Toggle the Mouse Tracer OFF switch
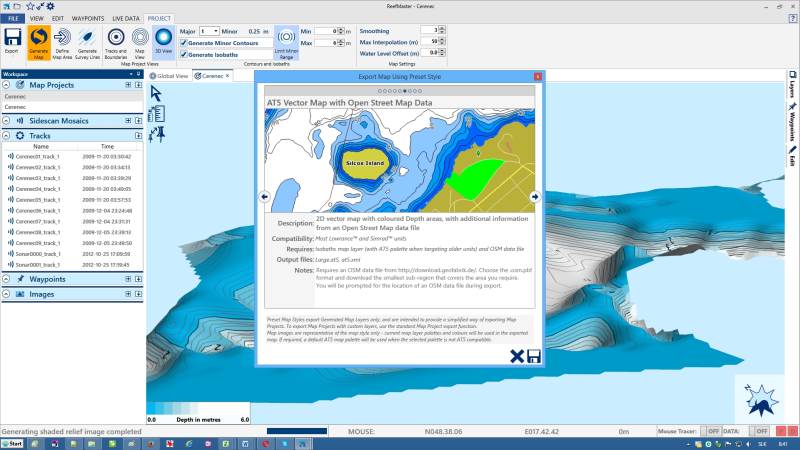Viewport: 800px width, 450px height. (713, 430)
